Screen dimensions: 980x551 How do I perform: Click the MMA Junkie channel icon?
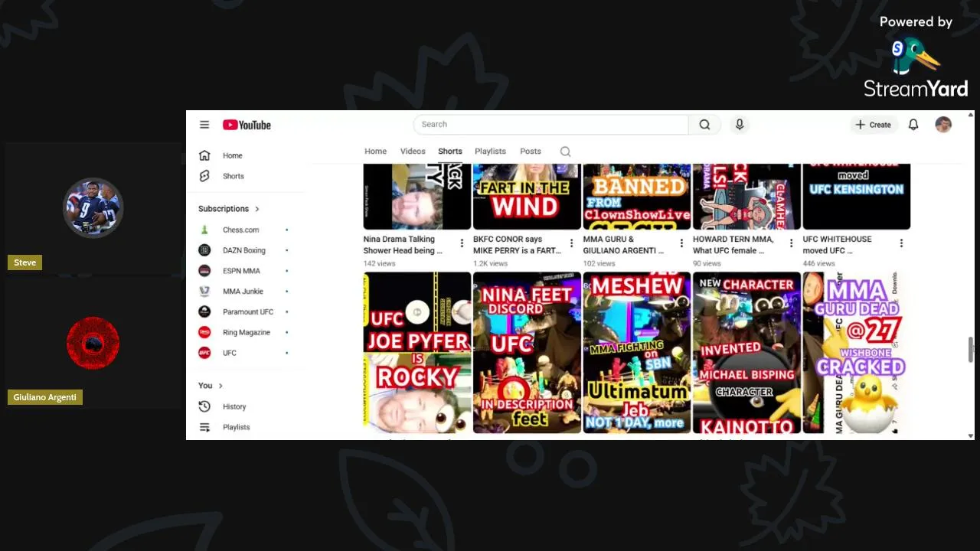click(x=204, y=292)
